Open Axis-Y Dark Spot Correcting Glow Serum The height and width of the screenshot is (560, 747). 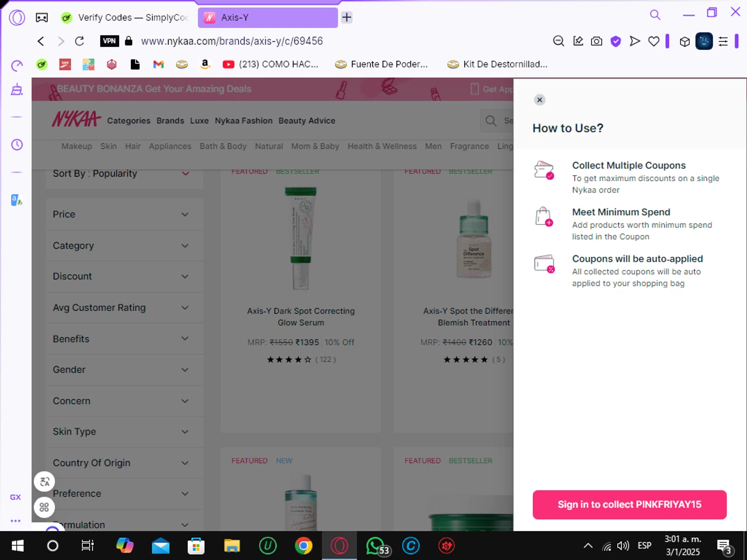tap(301, 317)
